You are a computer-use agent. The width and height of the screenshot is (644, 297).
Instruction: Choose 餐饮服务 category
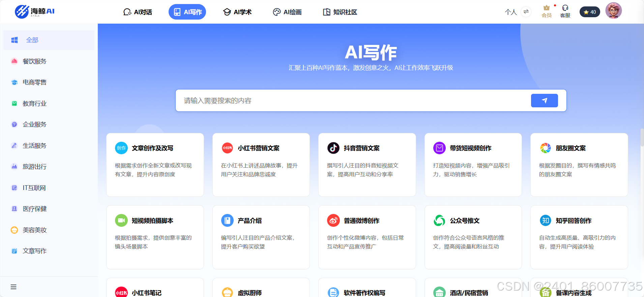pos(49,61)
